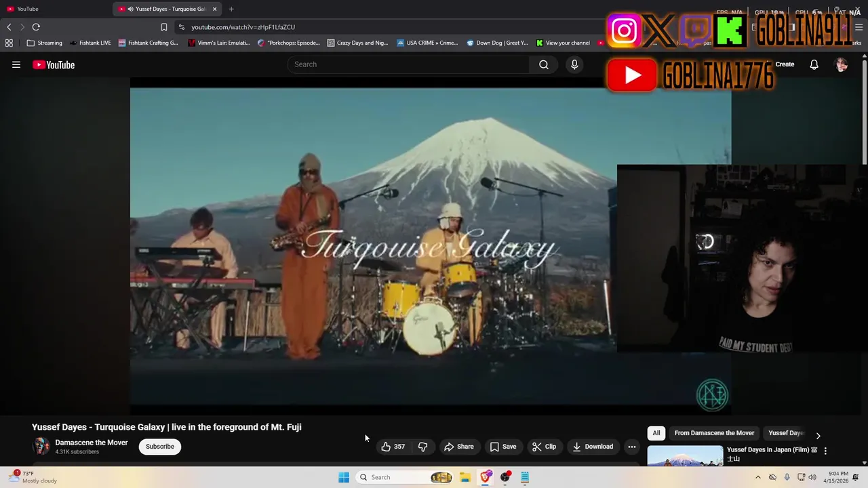This screenshot has height=488, width=868.
Task: View site information icon in address bar
Action: pyautogui.click(x=181, y=27)
